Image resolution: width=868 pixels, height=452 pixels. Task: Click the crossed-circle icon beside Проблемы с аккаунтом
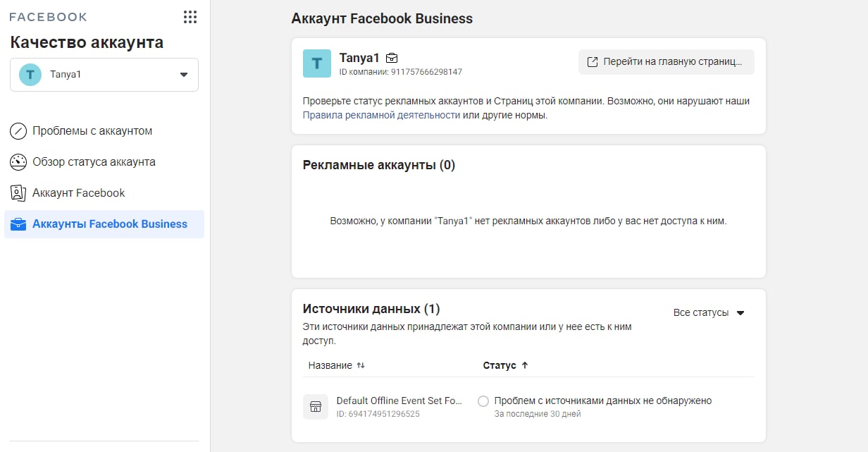18,131
